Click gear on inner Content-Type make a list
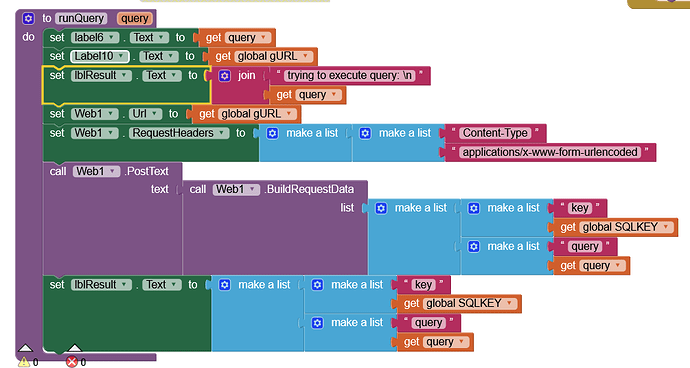Viewport: 690px width, 368px height. (365, 133)
